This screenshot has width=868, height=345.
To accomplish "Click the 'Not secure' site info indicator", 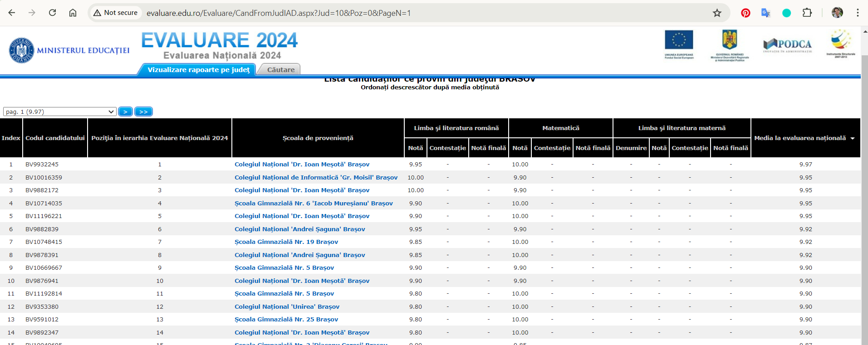I will (116, 13).
